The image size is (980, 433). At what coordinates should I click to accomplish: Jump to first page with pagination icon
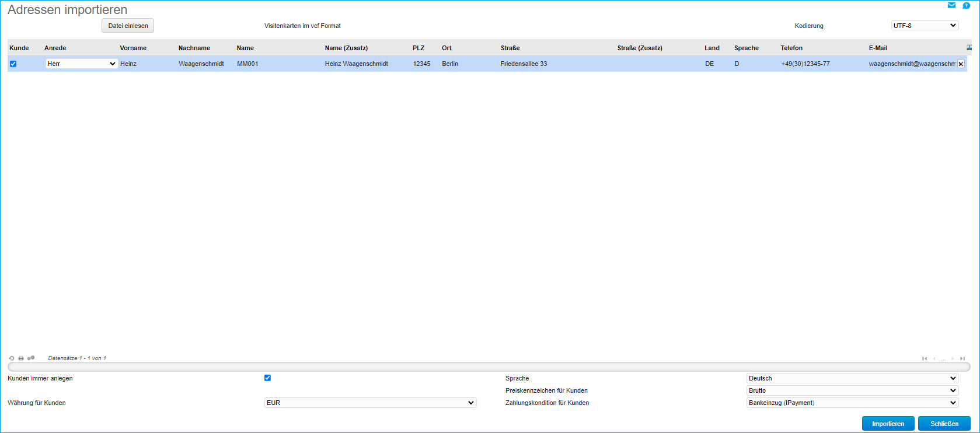tap(925, 359)
